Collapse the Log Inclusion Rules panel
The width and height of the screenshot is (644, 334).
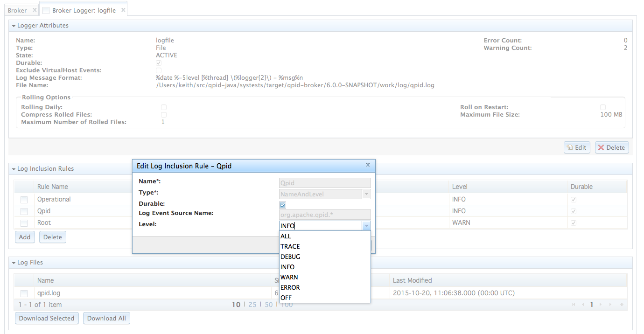pyautogui.click(x=14, y=169)
